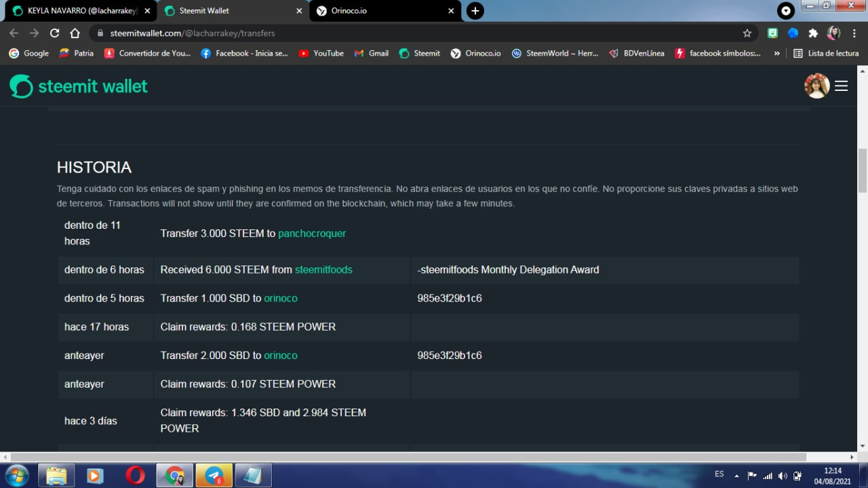Bookmark this page with the star icon
Screen dimensions: 868x488
[747, 33]
